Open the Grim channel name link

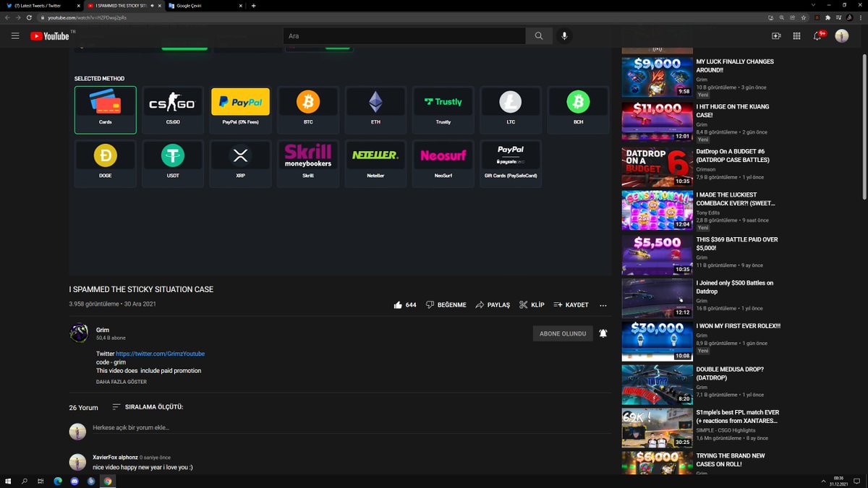[x=103, y=330]
